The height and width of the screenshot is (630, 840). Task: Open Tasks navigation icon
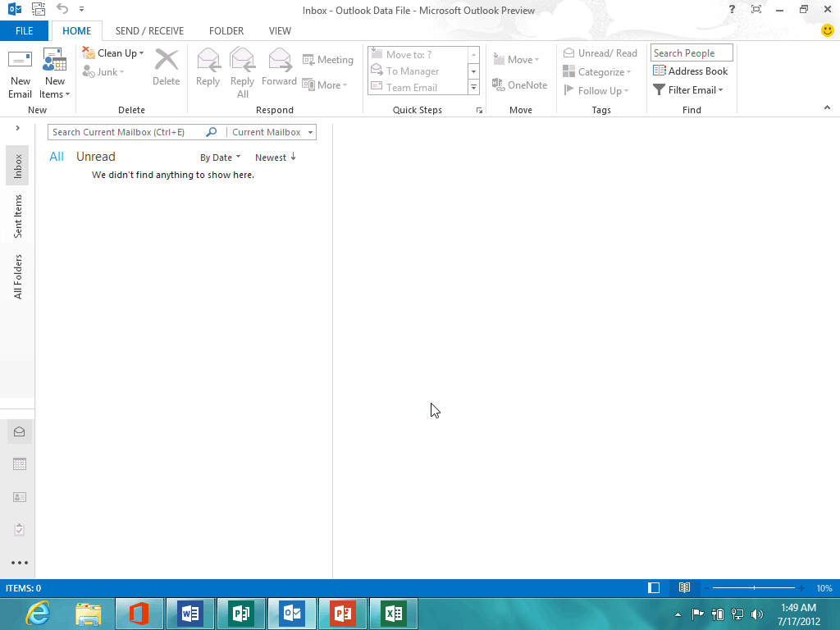tap(20, 530)
